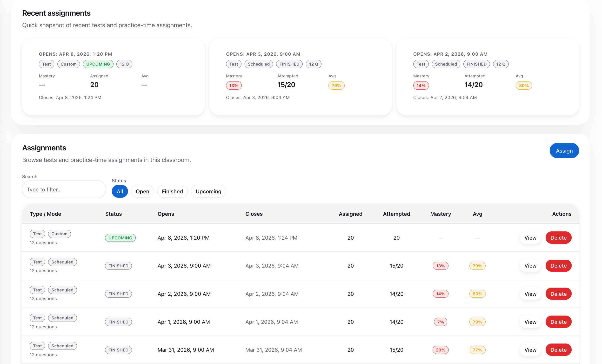The width and height of the screenshot is (602, 364).
Task: View the Apr 3, 2026 finished test
Action: coord(530,266)
